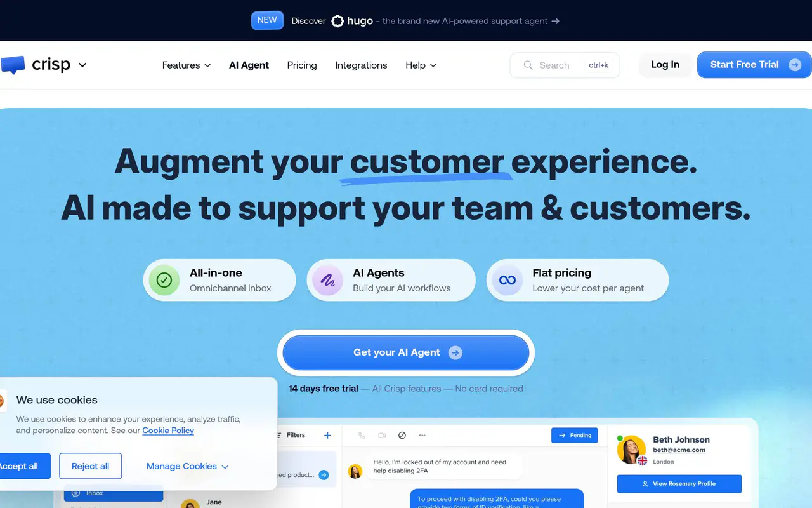This screenshot has height=508, width=812.
Task: Click the three-dots more icon in chat toolbar
Action: [422, 435]
